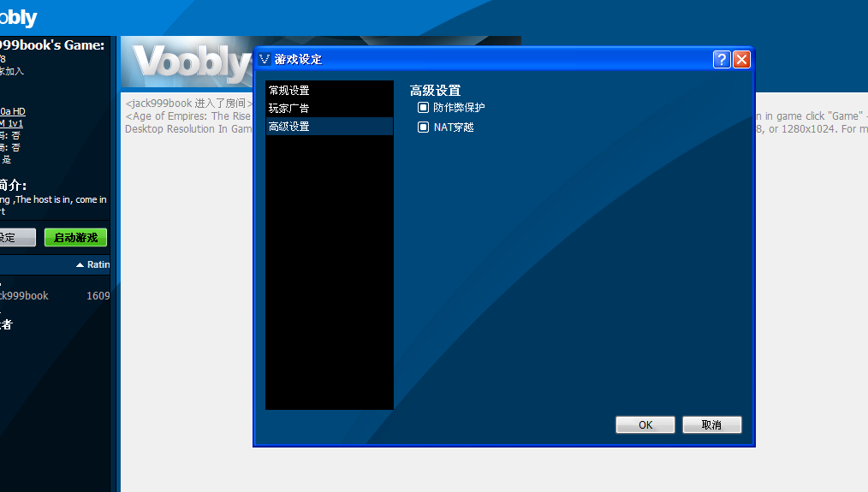Toggle the NAT穿越 checkbox
The width and height of the screenshot is (868, 492).
click(x=423, y=127)
